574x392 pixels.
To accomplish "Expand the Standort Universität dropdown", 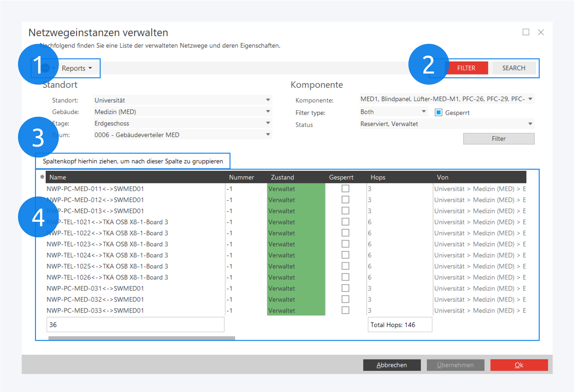I will coord(268,100).
